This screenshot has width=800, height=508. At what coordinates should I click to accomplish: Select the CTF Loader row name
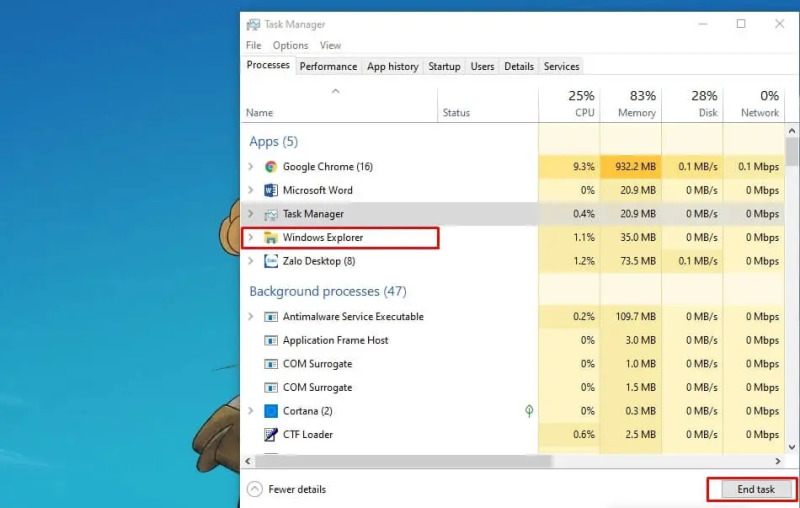click(308, 435)
